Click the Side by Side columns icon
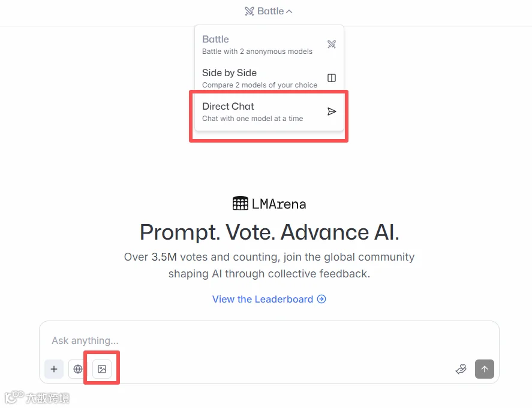Screen dimensions: 532x408 (332, 78)
